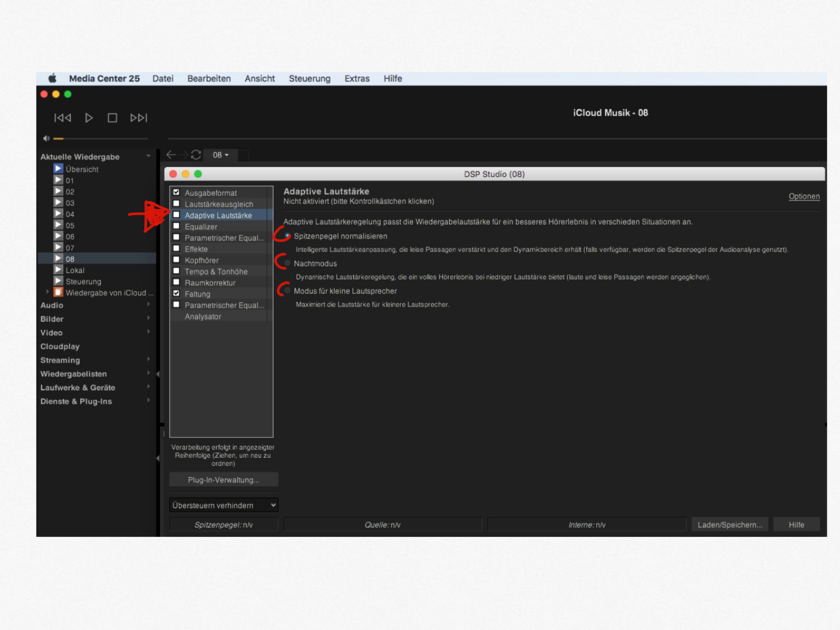Seek within the playback position bar
The height and width of the screenshot is (630, 840).
pyautogui.click(x=497, y=139)
